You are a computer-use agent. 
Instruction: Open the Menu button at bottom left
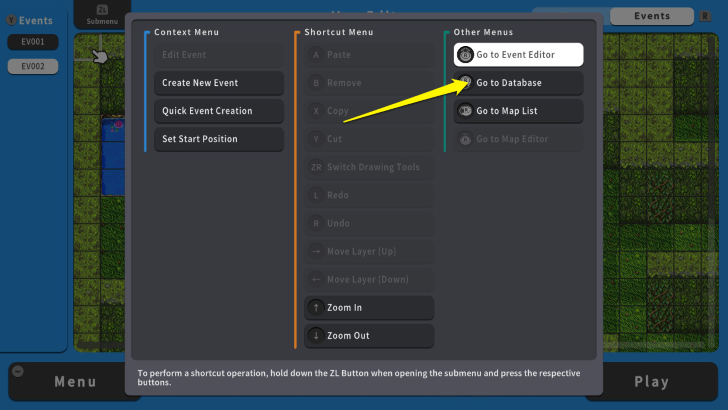(x=75, y=382)
